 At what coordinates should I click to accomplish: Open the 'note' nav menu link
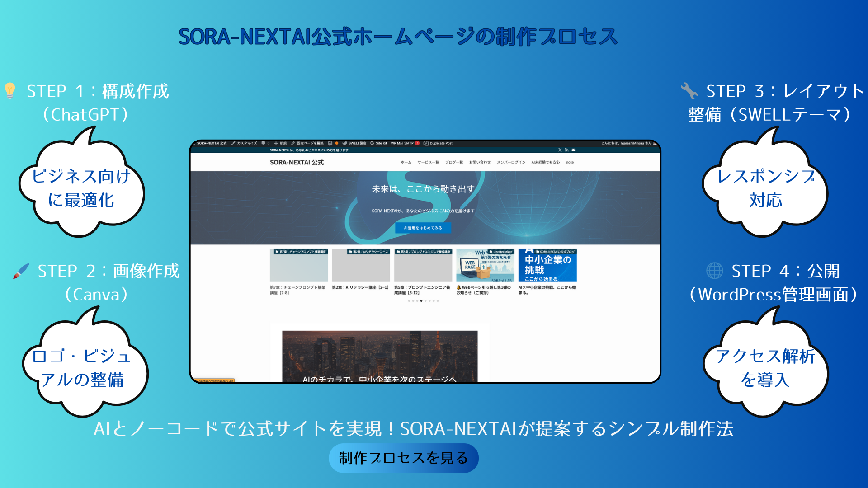coord(570,162)
